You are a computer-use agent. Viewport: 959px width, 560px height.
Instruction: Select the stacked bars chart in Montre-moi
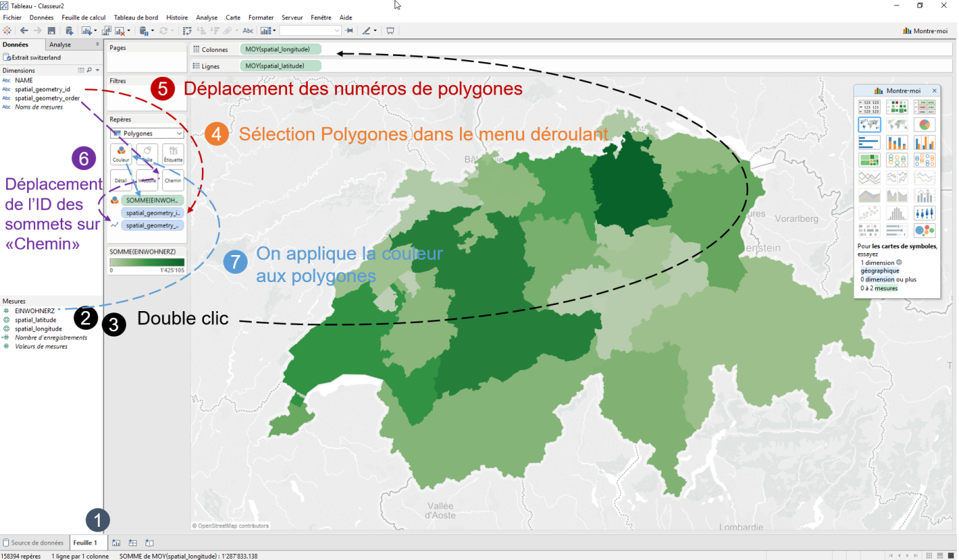pos(897,142)
